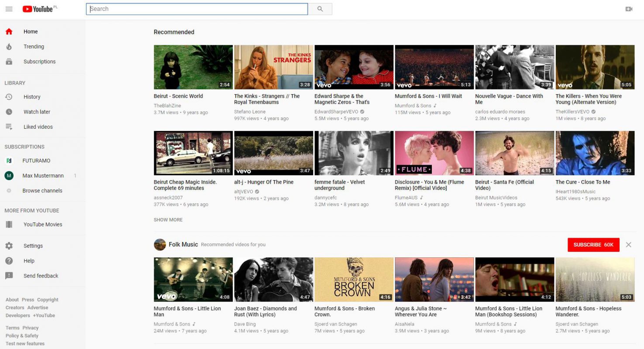Viewport: 644px width, 349px height.
Task: Open the Advertise footer link
Action: click(x=38, y=308)
